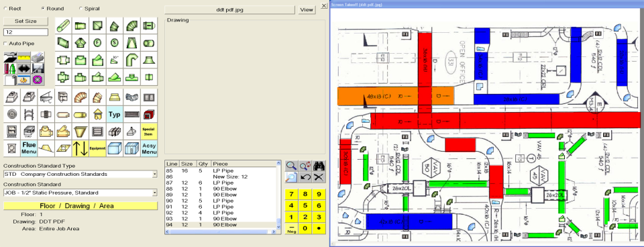Click the yellow ruler measure icon
Image resolution: width=644 pixels, height=247 pixels.
(x=24, y=56)
